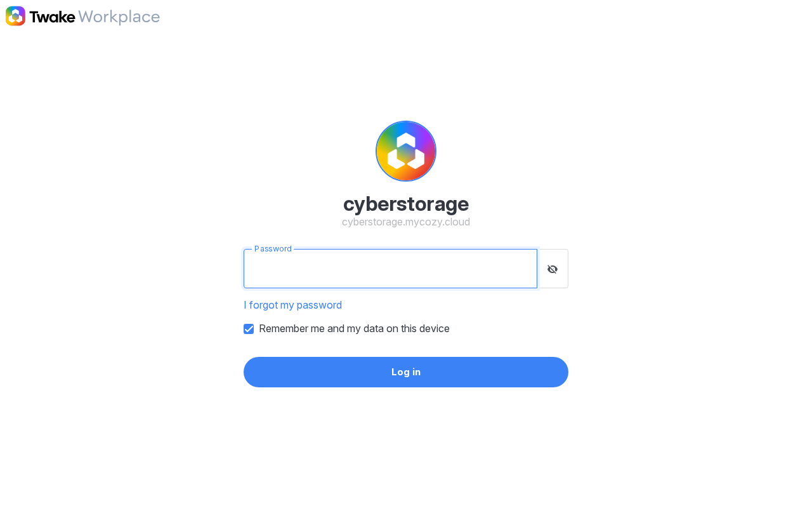Click the Twake wordmark text
This screenshot has width=812, height=508.
point(52,17)
